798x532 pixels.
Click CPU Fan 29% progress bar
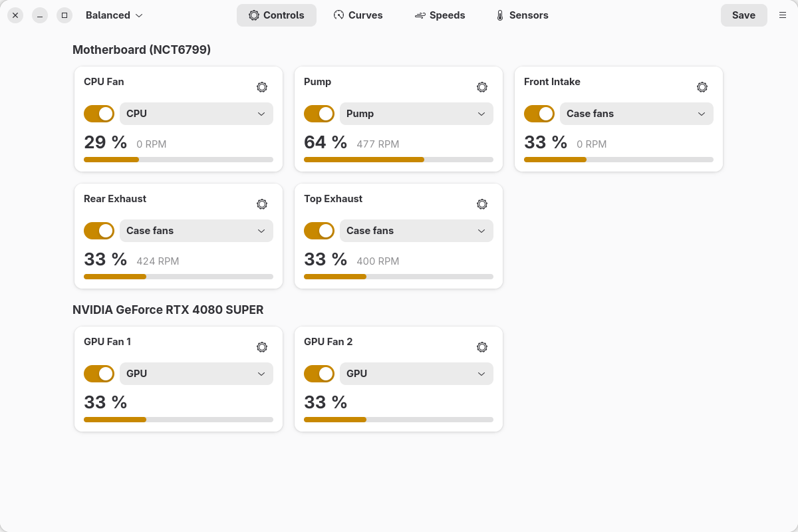tap(178, 160)
